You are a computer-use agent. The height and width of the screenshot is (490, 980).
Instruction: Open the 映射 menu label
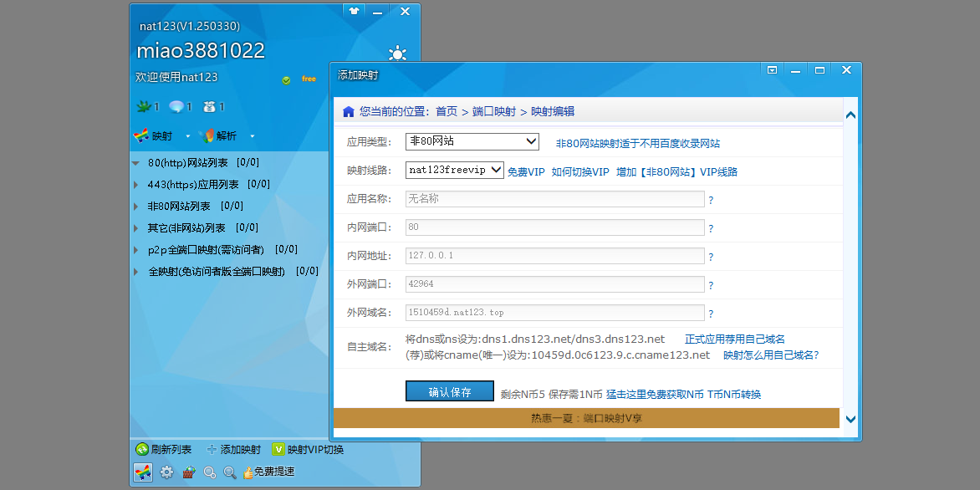(162, 135)
